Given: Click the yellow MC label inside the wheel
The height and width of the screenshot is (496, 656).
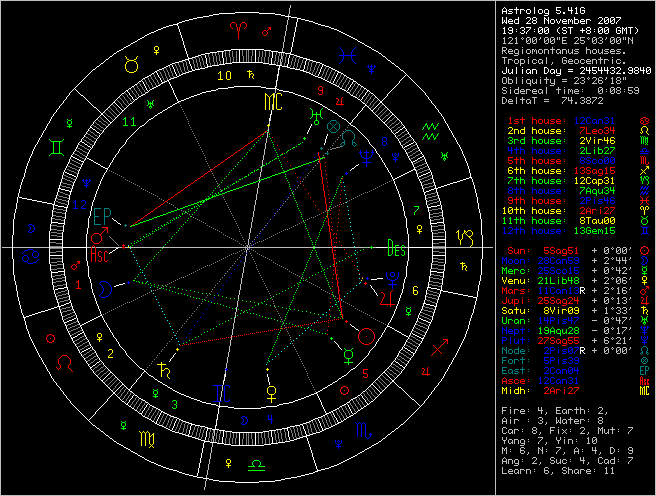Looking at the screenshot, I should (x=274, y=102).
